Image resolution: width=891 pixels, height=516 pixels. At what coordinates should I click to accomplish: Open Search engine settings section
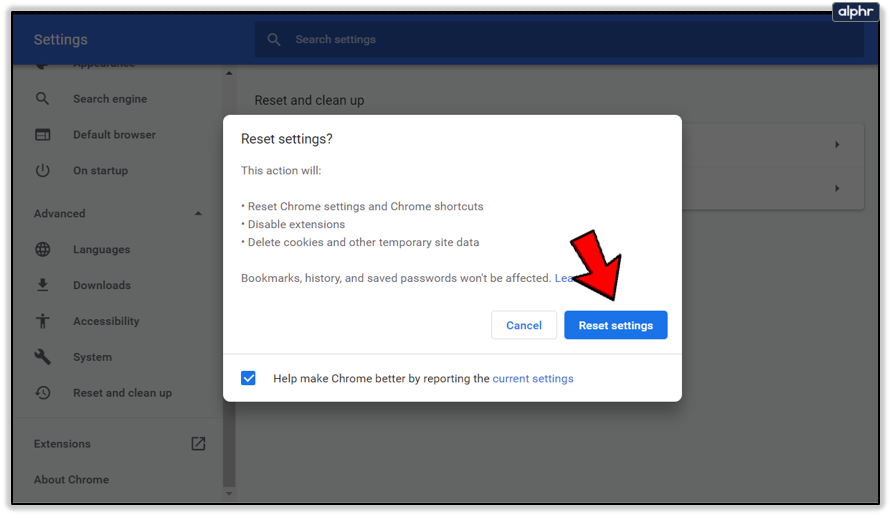coord(110,99)
